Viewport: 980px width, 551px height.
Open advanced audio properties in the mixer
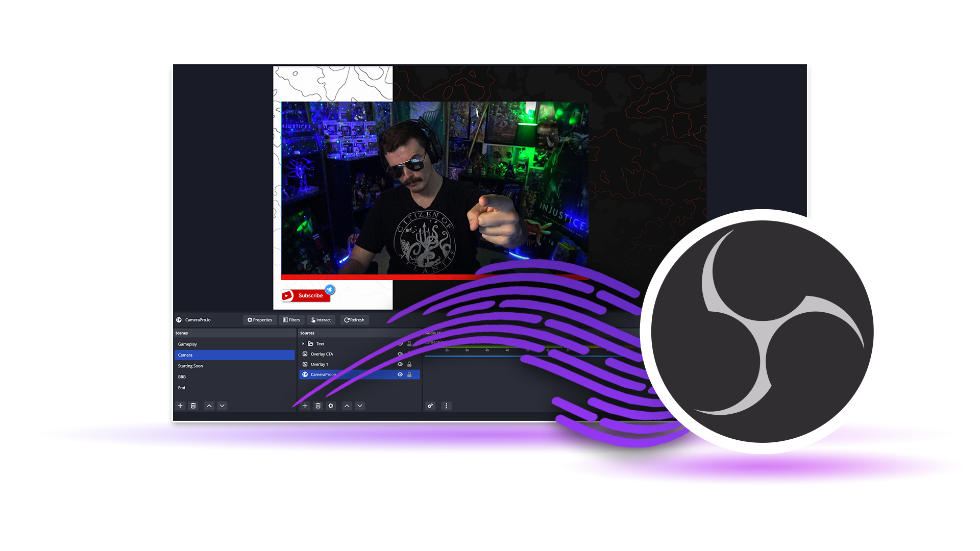pyautogui.click(x=430, y=406)
